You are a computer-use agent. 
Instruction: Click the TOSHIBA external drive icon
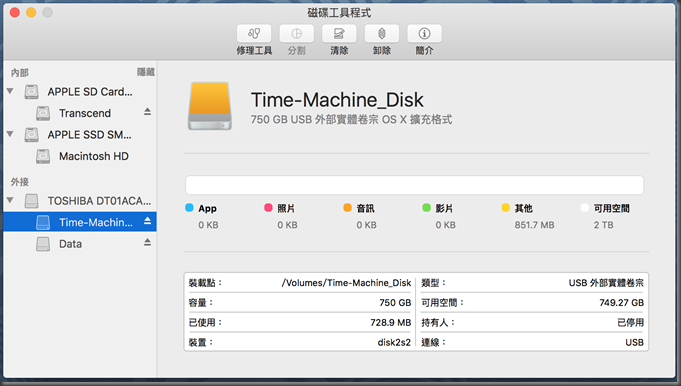pyautogui.click(x=31, y=201)
